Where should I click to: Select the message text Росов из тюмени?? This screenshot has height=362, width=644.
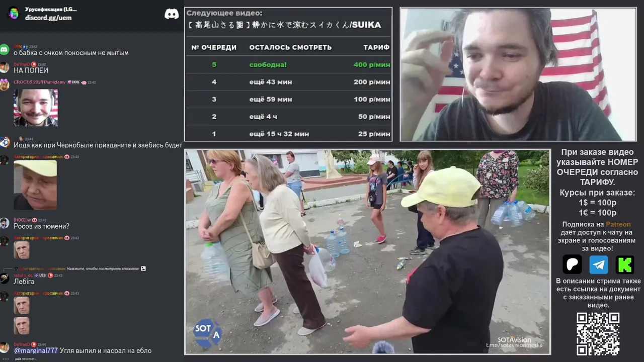pos(42,226)
